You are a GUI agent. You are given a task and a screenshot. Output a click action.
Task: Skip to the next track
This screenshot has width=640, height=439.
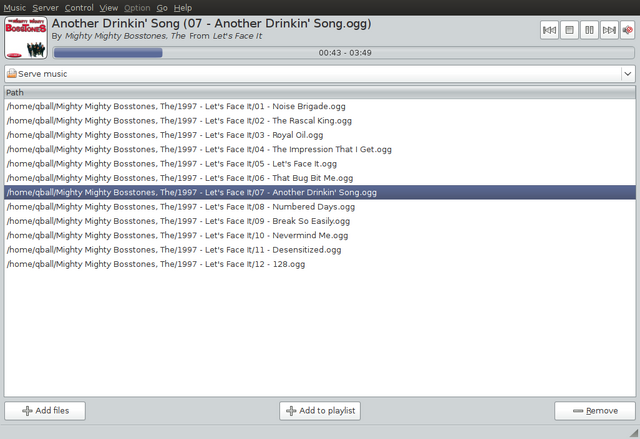pos(609,30)
